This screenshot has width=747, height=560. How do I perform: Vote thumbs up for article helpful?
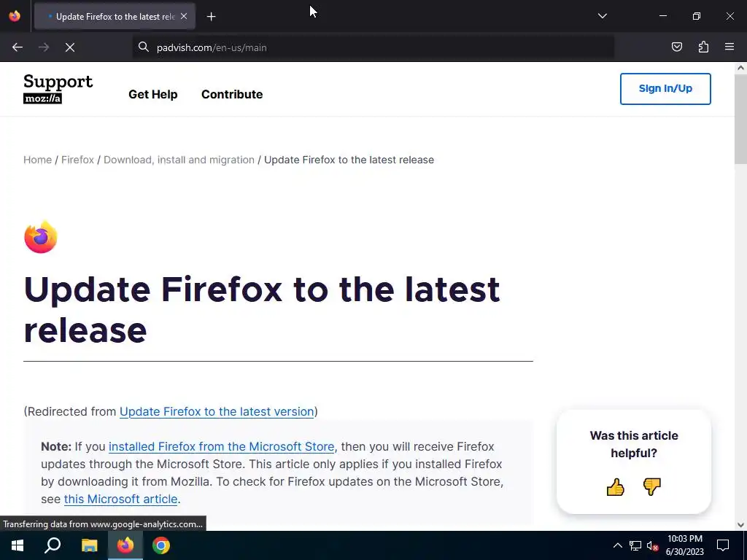click(x=615, y=487)
